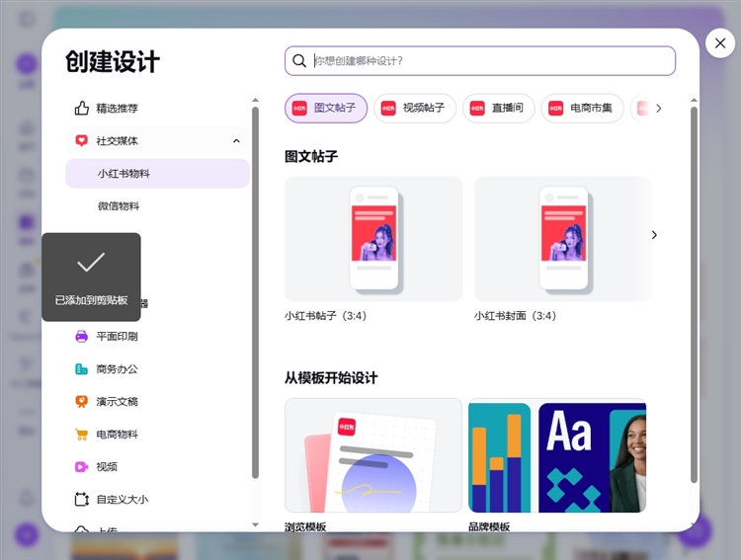Click the 小红书封面 (3:4) label
Image resolution: width=741 pixels, height=560 pixels.
point(515,316)
